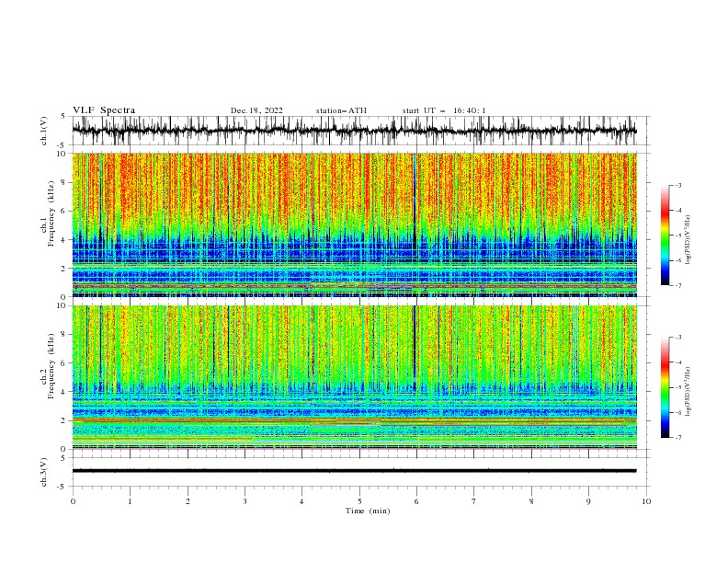Click the "station=ATH" header label

[341, 110]
